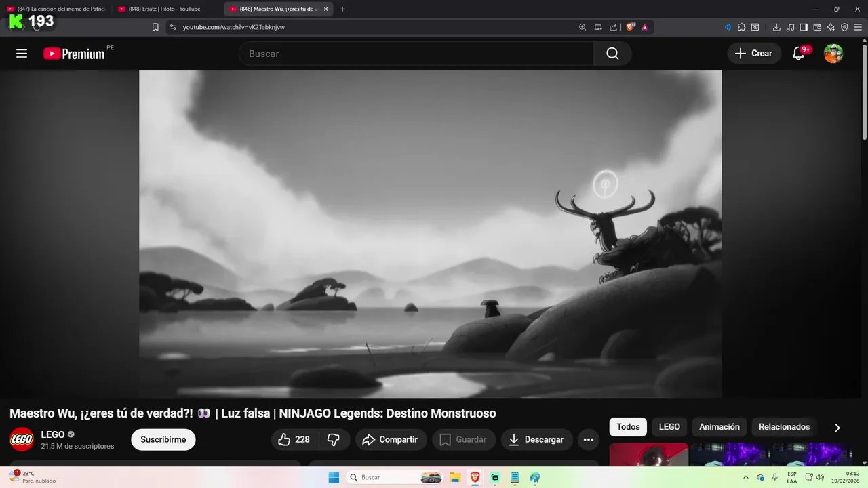Click the Windows taskbar Buscar search box
868x488 pixels.
[396, 477]
